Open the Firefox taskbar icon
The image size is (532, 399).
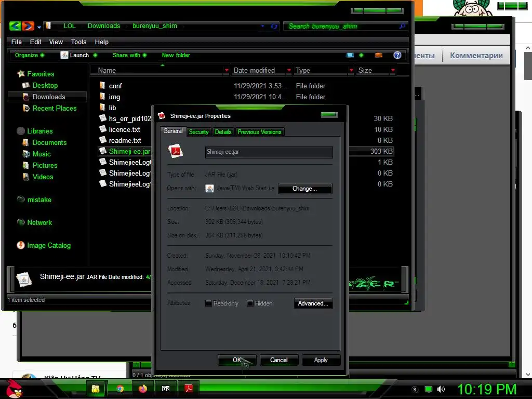pyautogui.click(x=143, y=389)
